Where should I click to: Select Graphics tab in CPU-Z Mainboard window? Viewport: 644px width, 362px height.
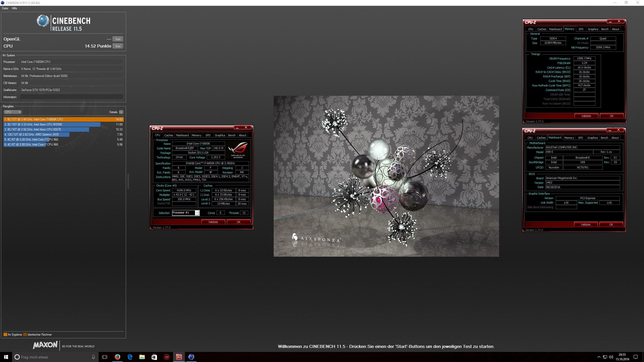click(x=593, y=138)
